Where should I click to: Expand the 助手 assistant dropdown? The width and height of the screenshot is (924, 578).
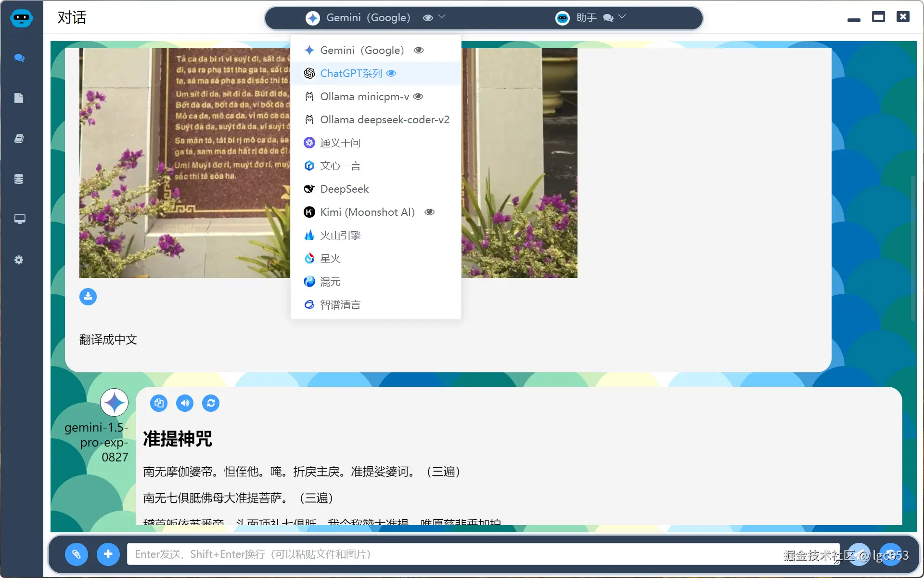(x=621, y=16)
